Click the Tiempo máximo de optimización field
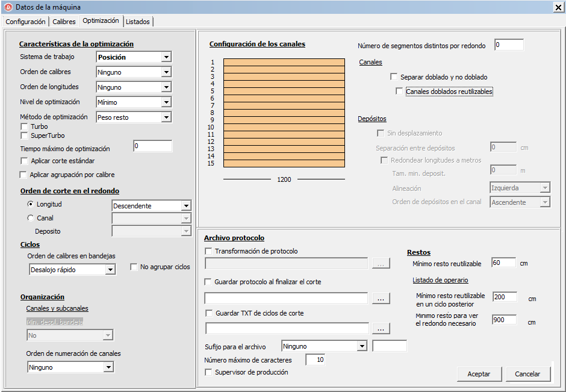 (153, 146)
